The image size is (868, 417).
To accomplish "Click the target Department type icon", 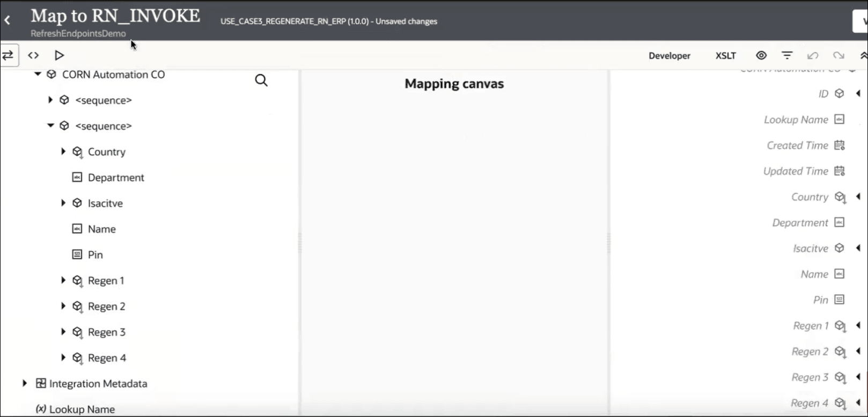I will [x=840, y=222].
